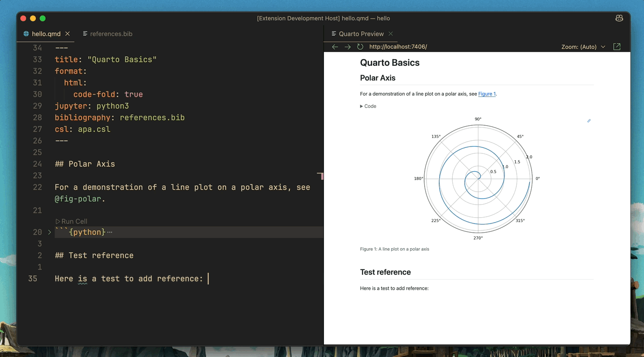Click the "code-fold: true" line
This screenshot has height=357, width=644.
pyautogui.click(x=108, y=94)
